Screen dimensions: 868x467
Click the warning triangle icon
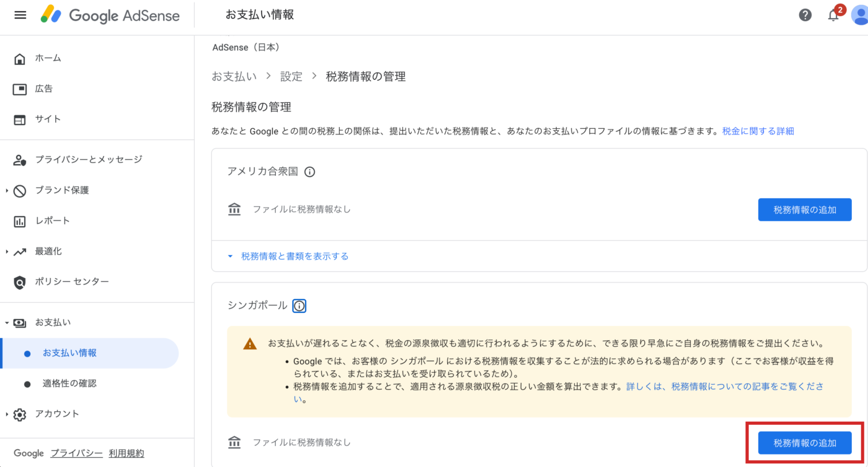point(250,344)
